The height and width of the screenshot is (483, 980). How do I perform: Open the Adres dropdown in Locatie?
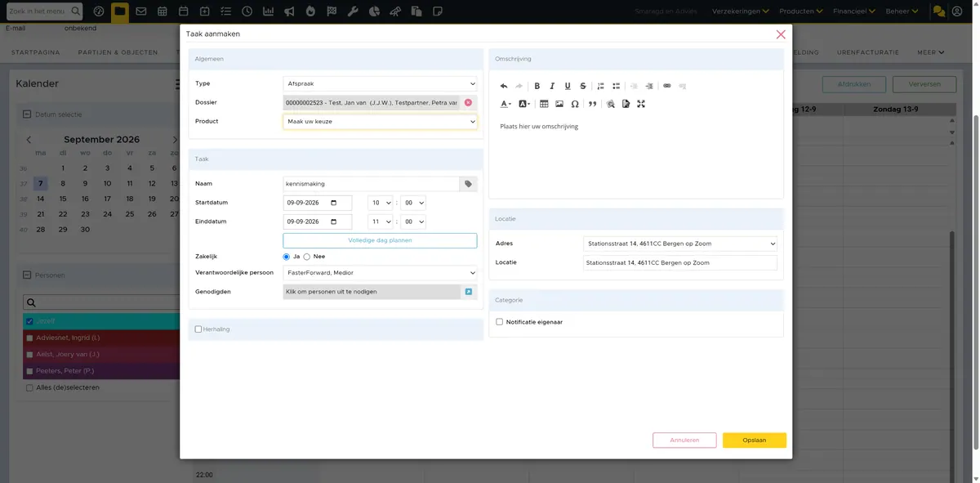(x=680, y=243)
